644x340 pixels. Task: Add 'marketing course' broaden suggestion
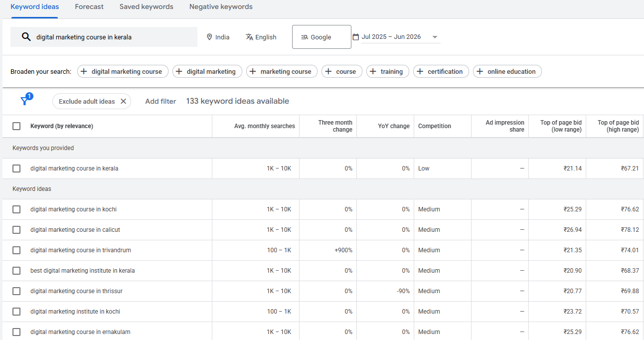pos(282,71)
